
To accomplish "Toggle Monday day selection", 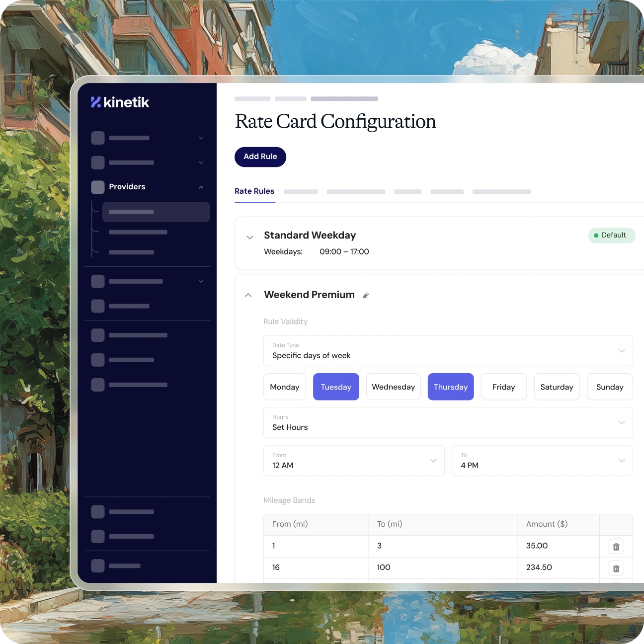I will pyautogui.click(x=285, y=387).
